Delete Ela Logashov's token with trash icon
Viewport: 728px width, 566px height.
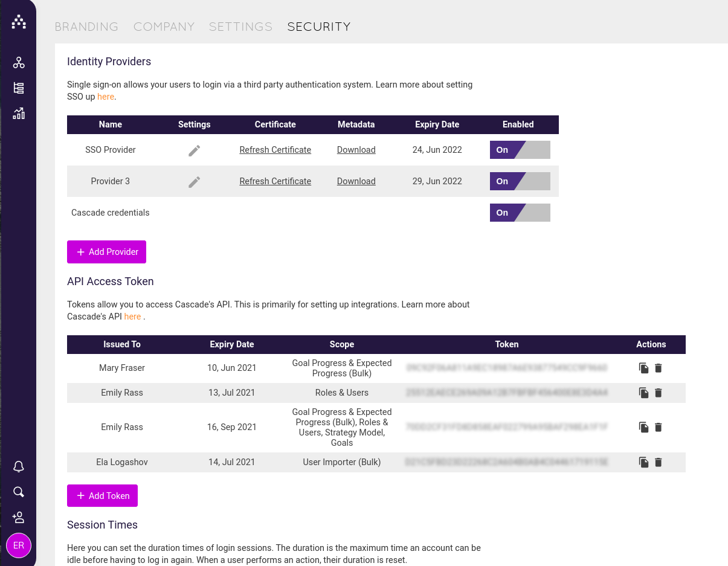coord(659,462)
